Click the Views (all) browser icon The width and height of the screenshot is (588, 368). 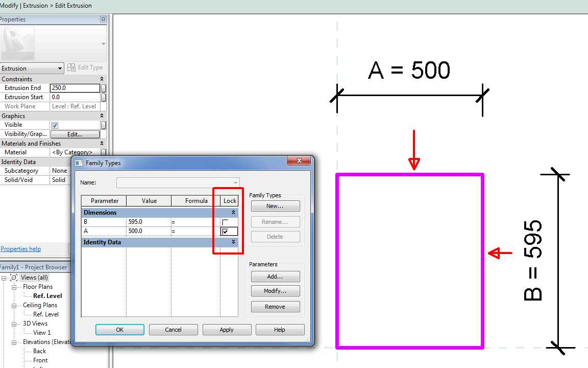pos(14,278)
